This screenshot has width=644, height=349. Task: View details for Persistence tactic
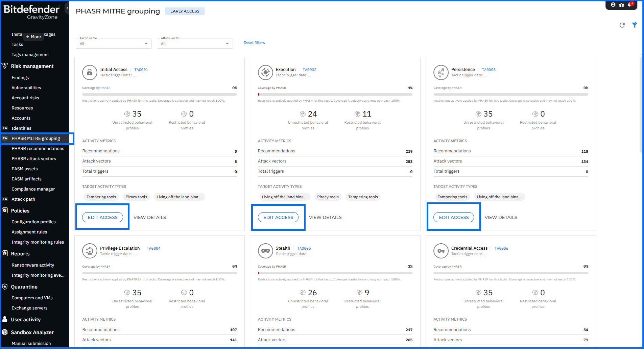click(501, 217)
